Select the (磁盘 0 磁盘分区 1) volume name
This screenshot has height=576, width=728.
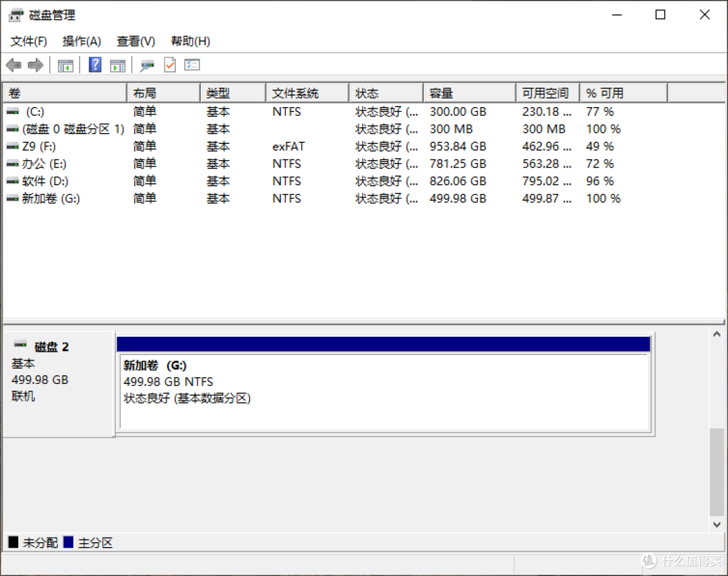[73, 129]
